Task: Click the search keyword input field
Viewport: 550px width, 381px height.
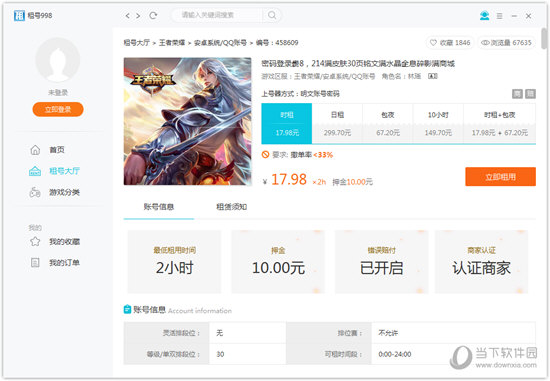Action: (217, 15)
